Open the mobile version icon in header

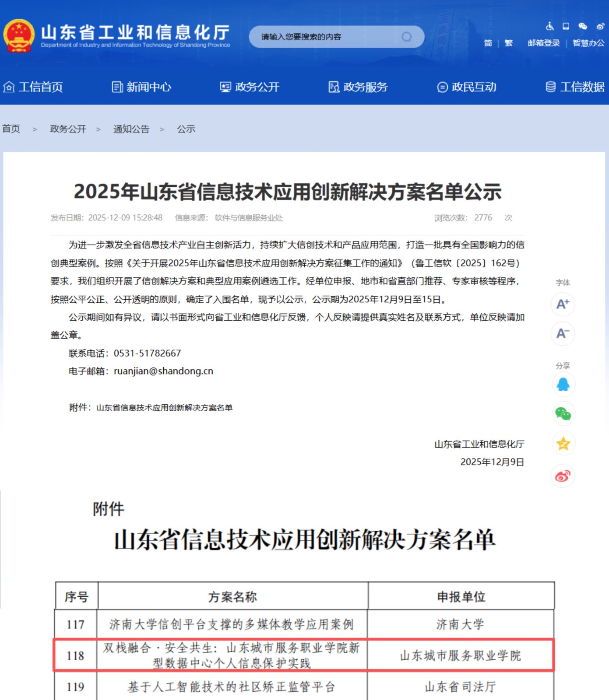pos(566,26)
